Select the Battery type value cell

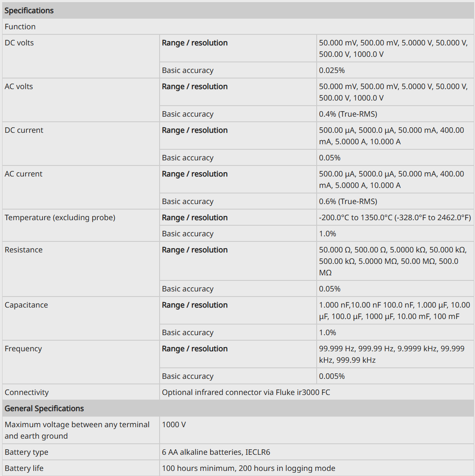(x=317, y=452)
